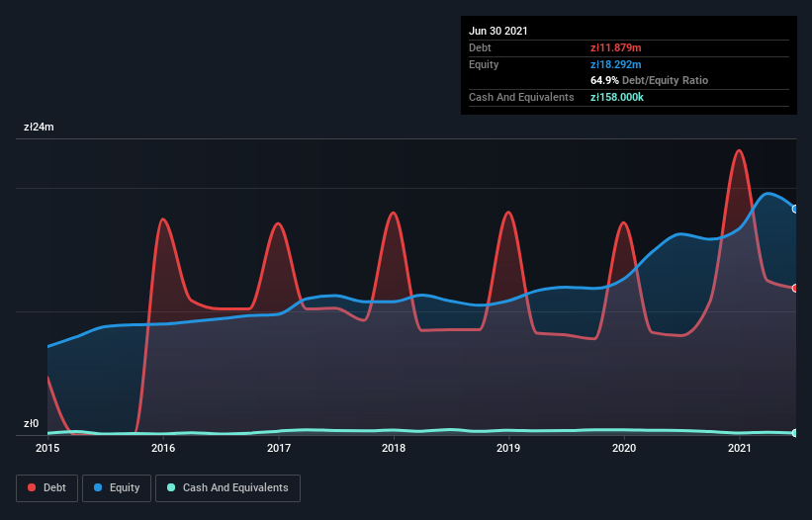Image resolution: width=812 pixels, height=520 pixels.
Task: Click the blue Equity legend dot
Action: click(x=98, y=487)
